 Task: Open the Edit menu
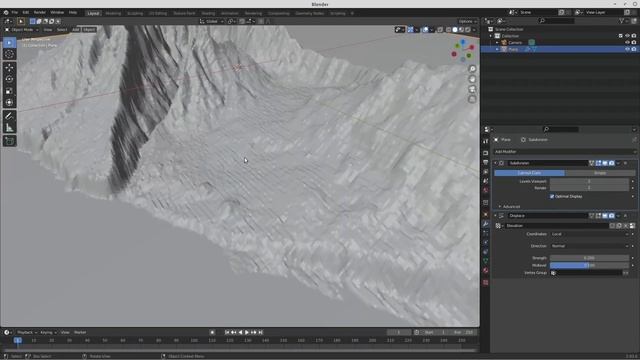[x=26, y=13]
